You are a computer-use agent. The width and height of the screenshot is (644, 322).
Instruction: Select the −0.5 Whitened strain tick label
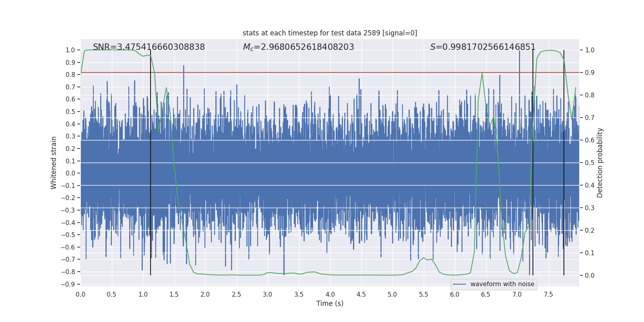point(68,235)
